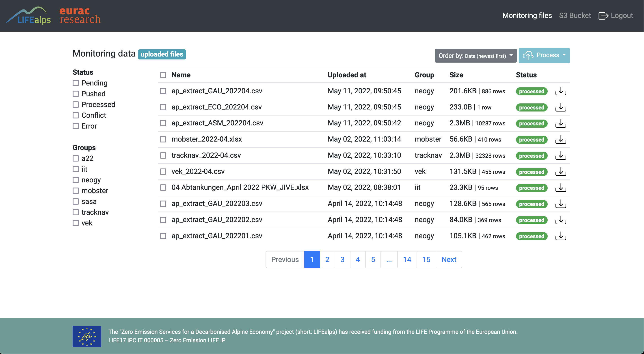The width and height of the screenshot is (644, 354).
Task: Filter files by mobster group
Action: point(76,190)
